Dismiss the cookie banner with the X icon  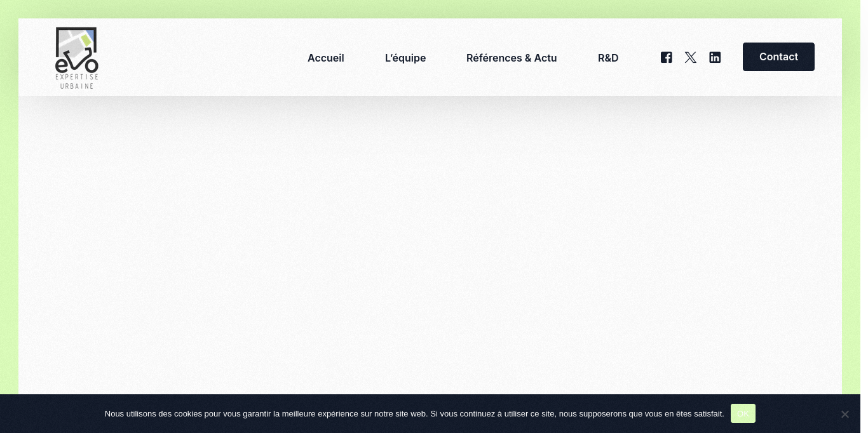tap(844, 414)
